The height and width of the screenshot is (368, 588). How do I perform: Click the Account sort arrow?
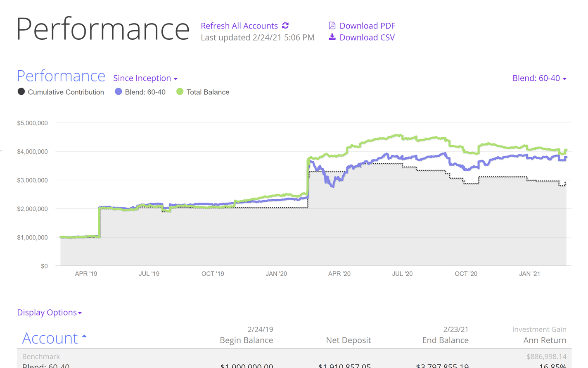84,336
